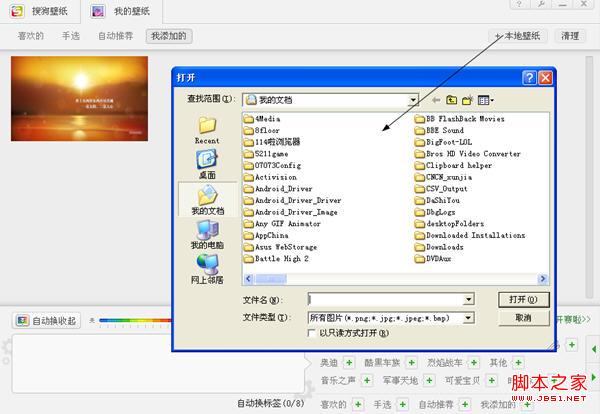Select the CSV_Output folder
Viewport: 600px width, 414px height.
tap(441, 189)
